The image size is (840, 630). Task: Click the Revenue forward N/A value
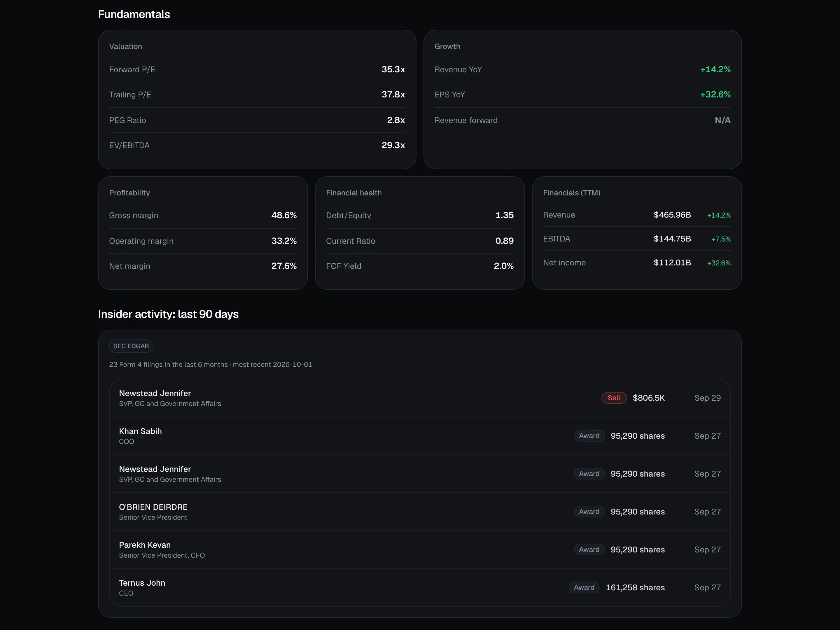(x=722, y=120)
